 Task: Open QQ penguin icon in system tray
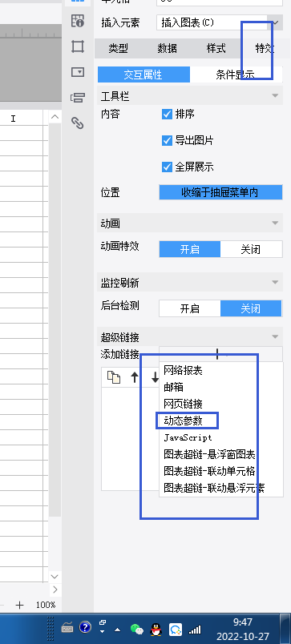tap(156, 629)
